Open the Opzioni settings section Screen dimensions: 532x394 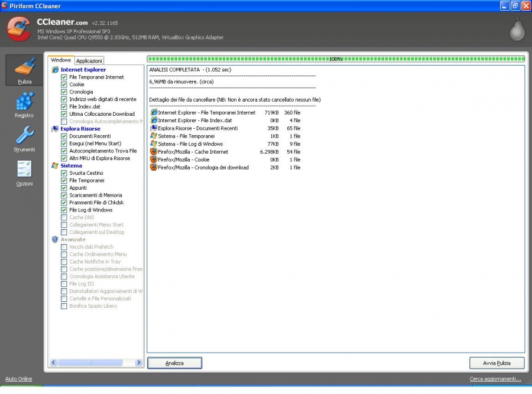24,174
